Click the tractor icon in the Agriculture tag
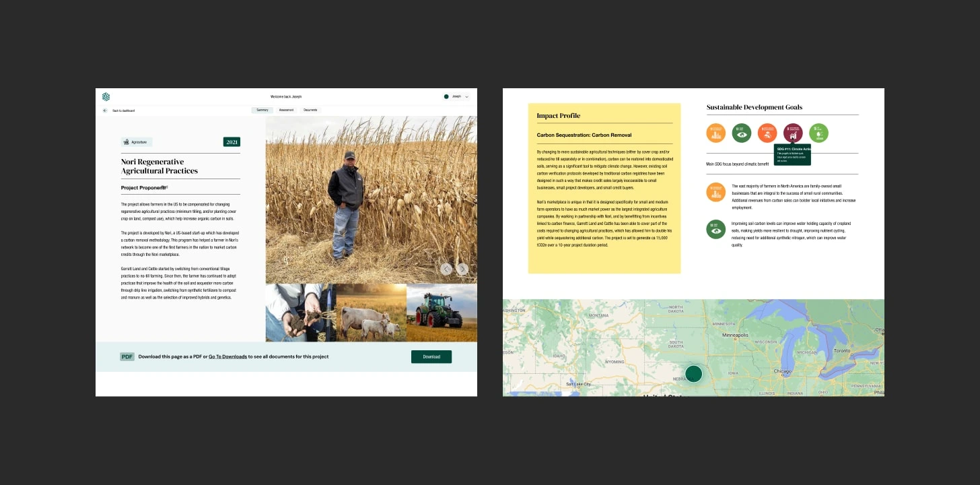Screen dimensions: 980x485 pyautogui.click(x=126, y=142)
